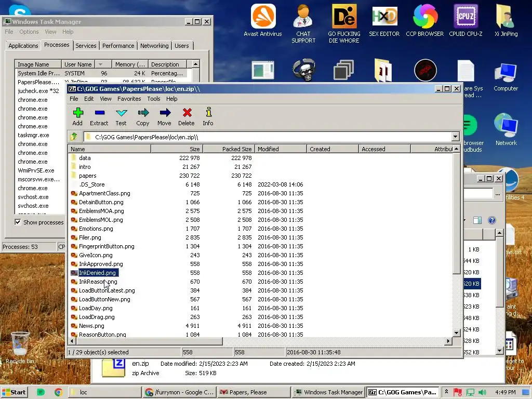Screen dimensions: 532x399
Task: Switch to loc folder taskbar button
Action: (x=104, y=392)
